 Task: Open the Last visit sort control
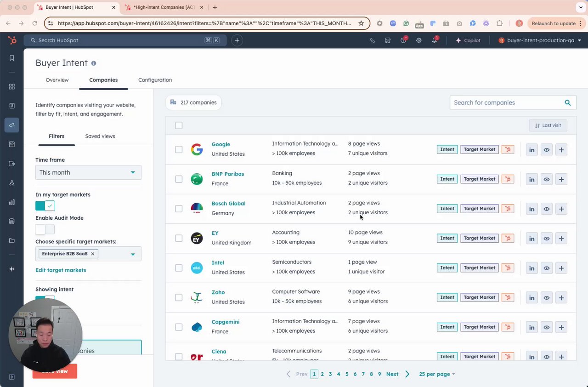548,125
